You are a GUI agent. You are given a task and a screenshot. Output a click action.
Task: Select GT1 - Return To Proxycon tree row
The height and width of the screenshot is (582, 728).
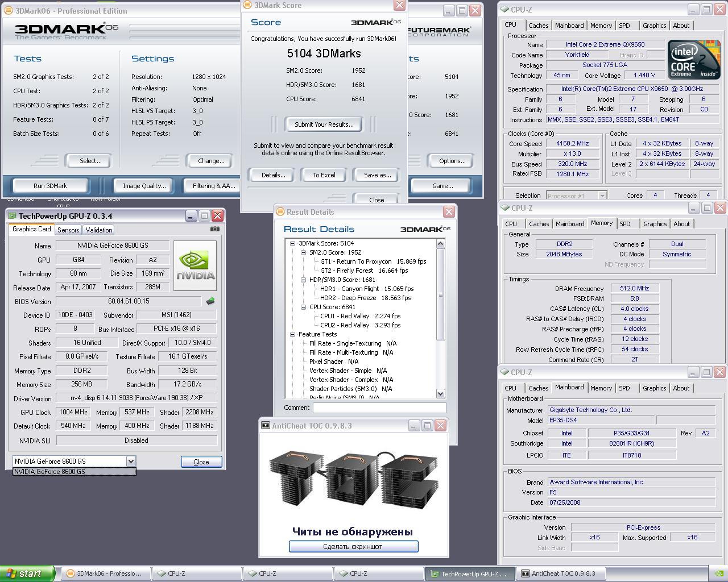click(373, 261)
